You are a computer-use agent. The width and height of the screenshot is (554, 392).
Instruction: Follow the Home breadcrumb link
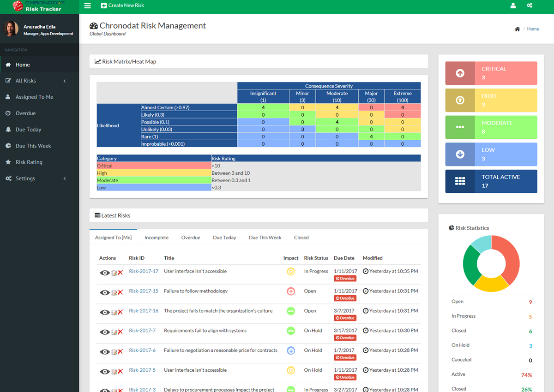click(x=533, y=29)
